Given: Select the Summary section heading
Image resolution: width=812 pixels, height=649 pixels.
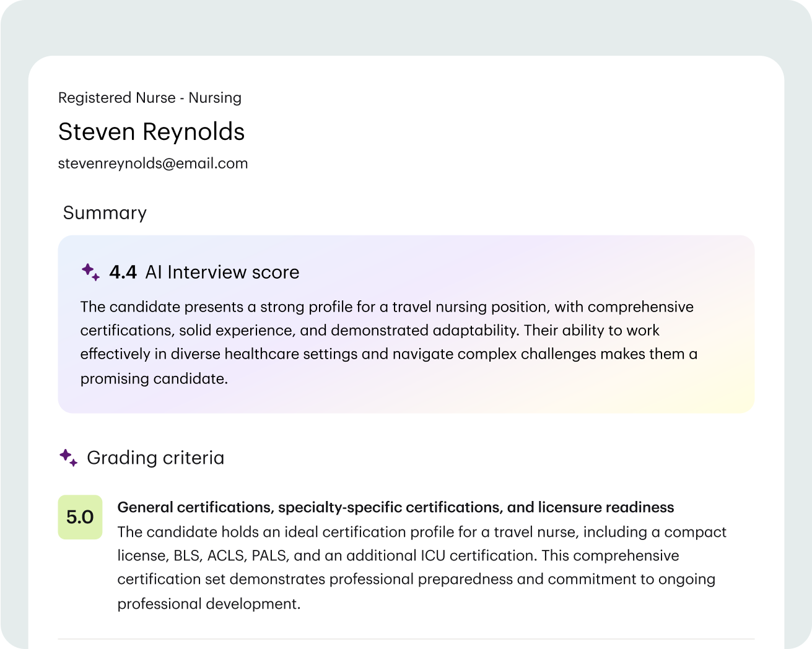Looking at the screenshot, I should tap(105, 213).
